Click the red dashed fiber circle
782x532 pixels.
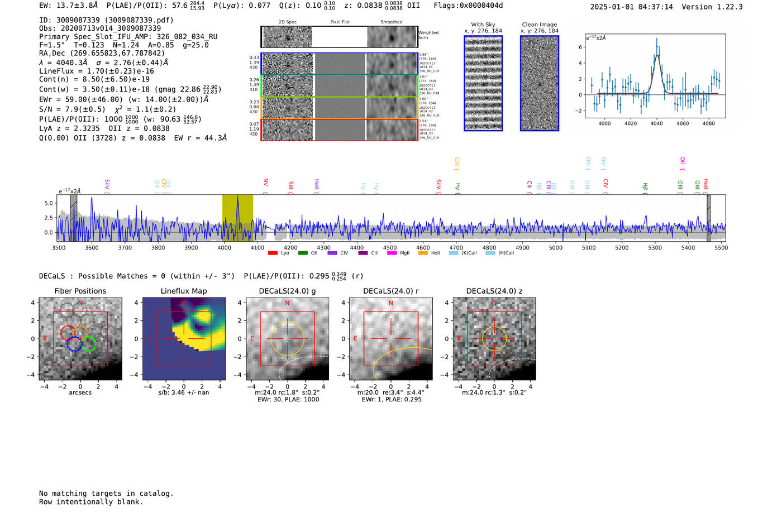pos(68,333)
